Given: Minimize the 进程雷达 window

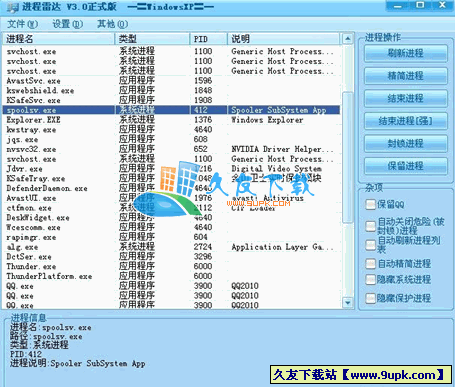Looking at the screenshot, I should tap(398, 5).
